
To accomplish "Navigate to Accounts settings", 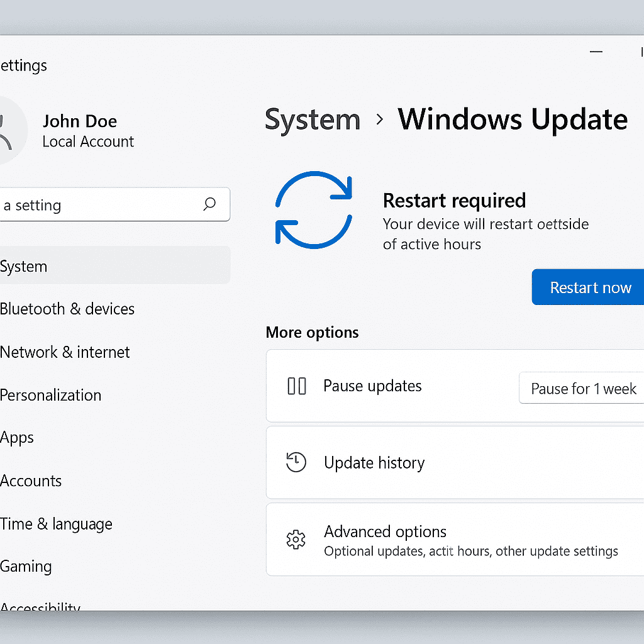I will [31, 481].
